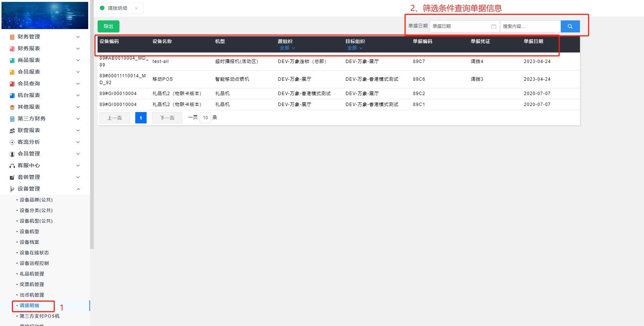Click the 其他报表 layers icon
Viewport: 644px width, 326px height.
pyautogui.click(x=12, y=107)
